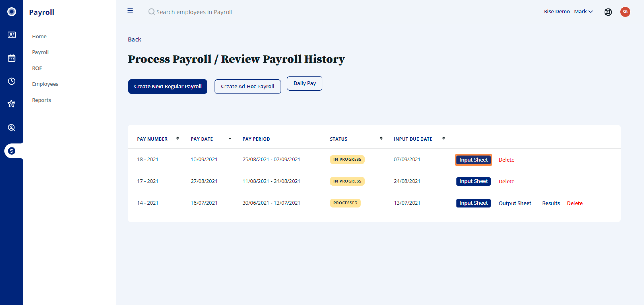Click Create Ad-Hoc Payroll button
Screen dimensions: 644x305
tap(248, 87)
